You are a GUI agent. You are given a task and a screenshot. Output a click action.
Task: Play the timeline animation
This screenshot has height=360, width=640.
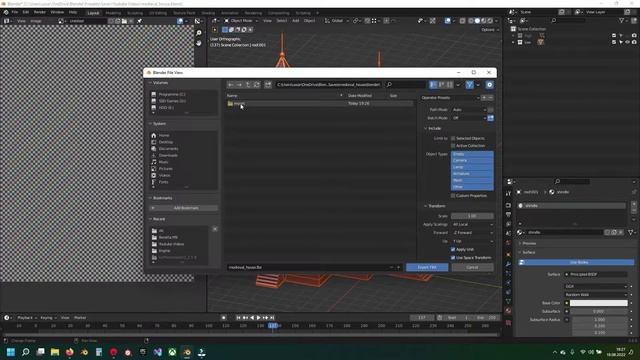click(x=258, y=318)
